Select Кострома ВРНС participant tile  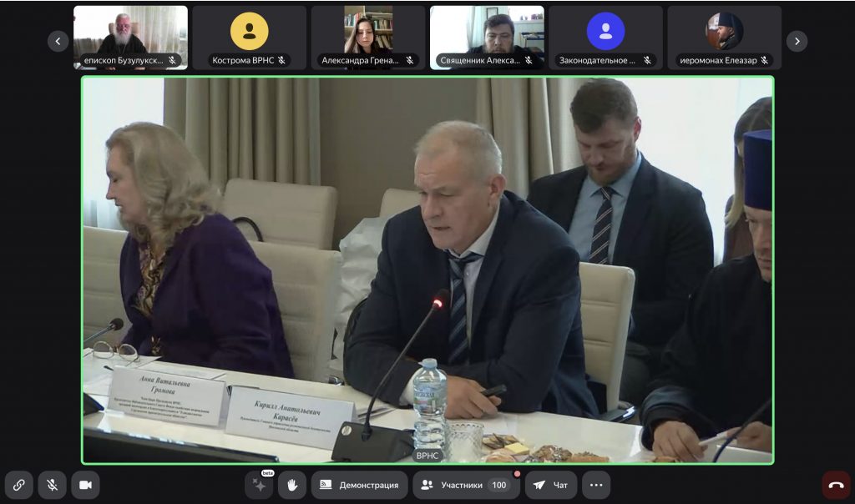point(249,32)
